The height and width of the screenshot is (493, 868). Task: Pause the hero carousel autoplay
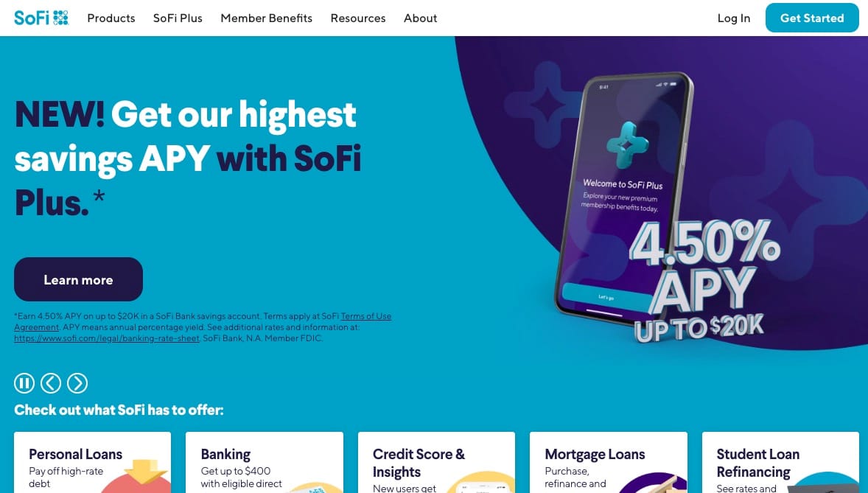click(x=24, y=382)
